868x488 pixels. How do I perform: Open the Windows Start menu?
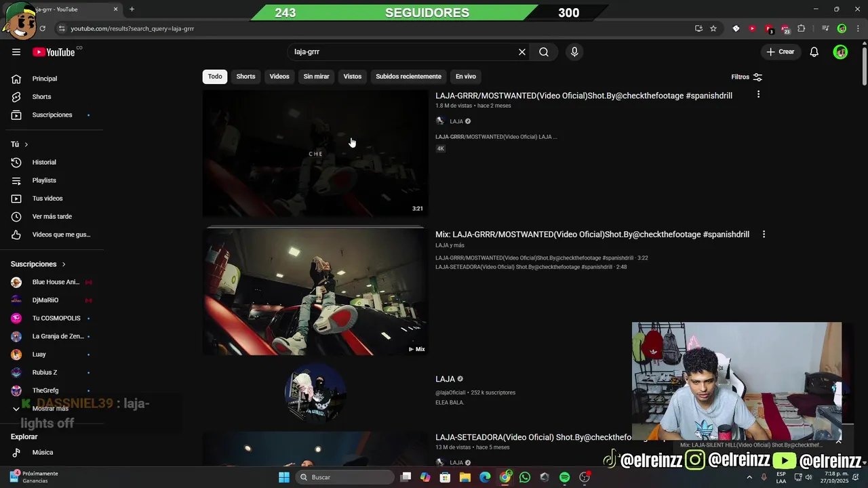click(x=284, y=477)
